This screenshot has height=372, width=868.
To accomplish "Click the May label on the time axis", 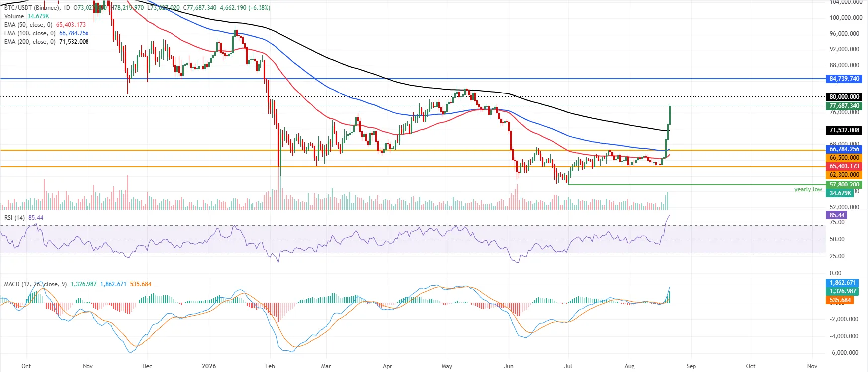I will [x=447, y=366].
